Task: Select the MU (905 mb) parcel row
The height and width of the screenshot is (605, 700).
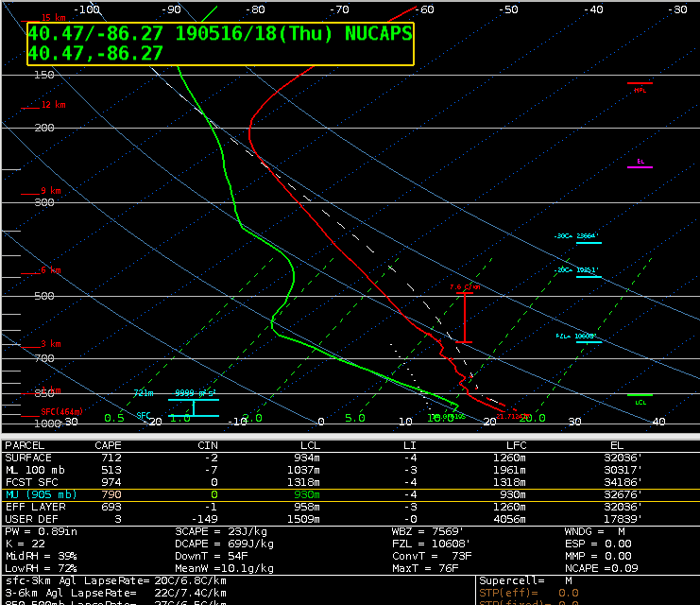Action: 350,494
